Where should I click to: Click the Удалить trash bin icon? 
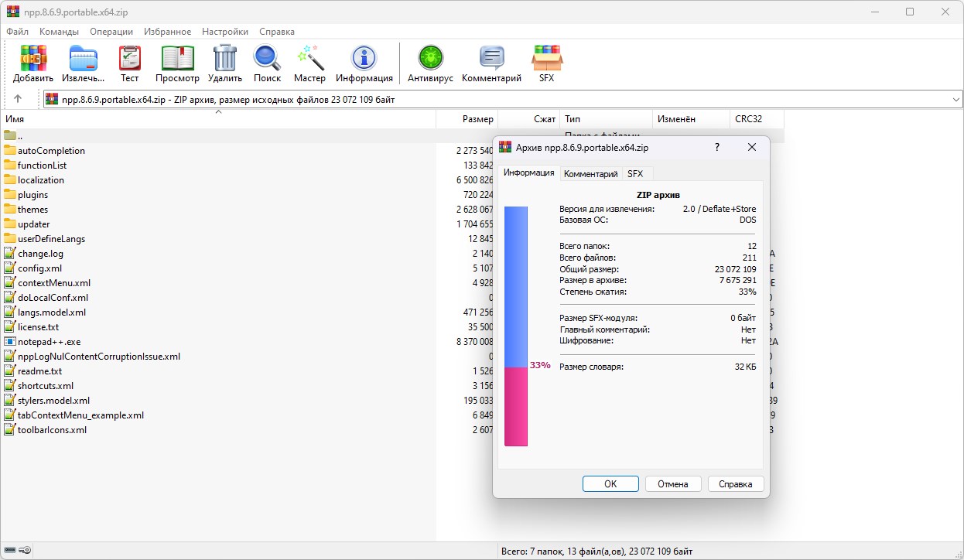[225, 58]
